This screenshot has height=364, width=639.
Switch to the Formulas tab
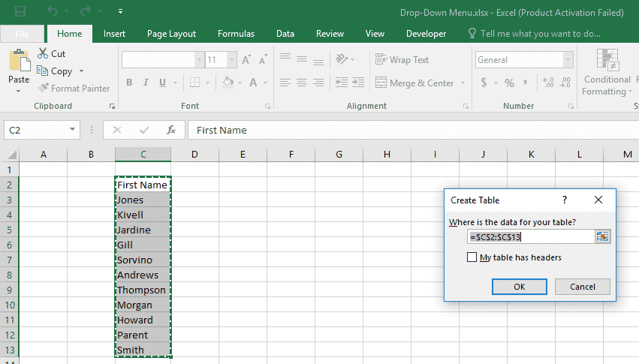coord(236,34)
